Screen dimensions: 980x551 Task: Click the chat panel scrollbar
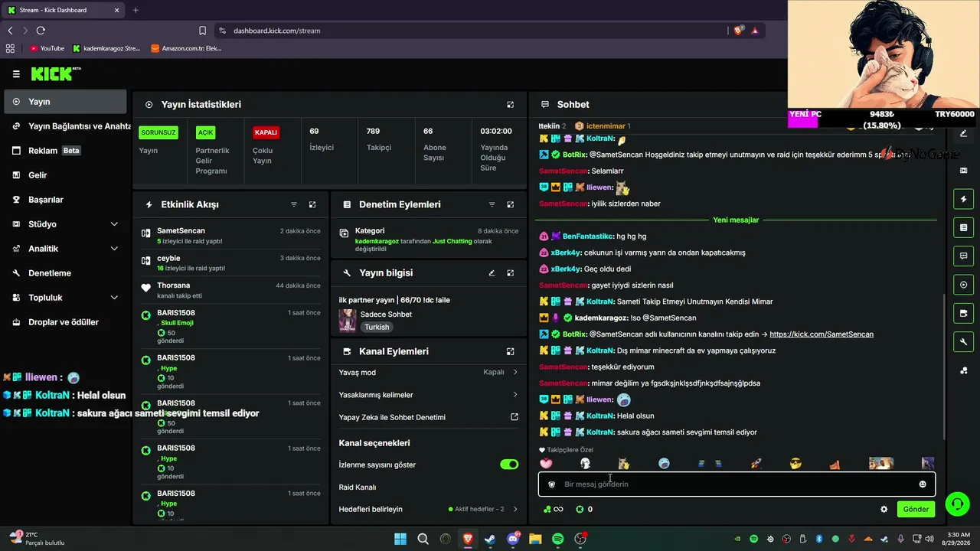[x=944, y=366]
